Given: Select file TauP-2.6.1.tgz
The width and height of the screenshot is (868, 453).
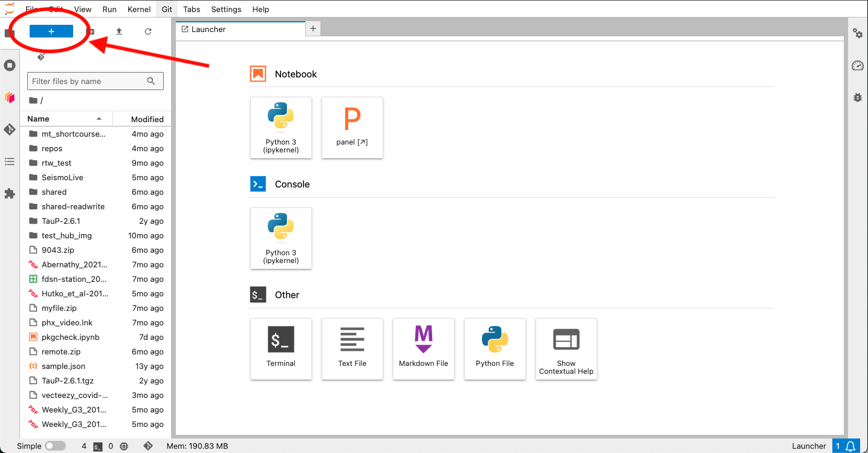Looking at the screenshot, I should point(96,381).
